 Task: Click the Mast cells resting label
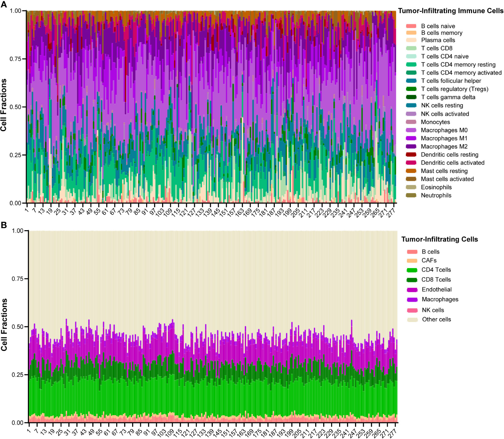(x=444, y=171)
